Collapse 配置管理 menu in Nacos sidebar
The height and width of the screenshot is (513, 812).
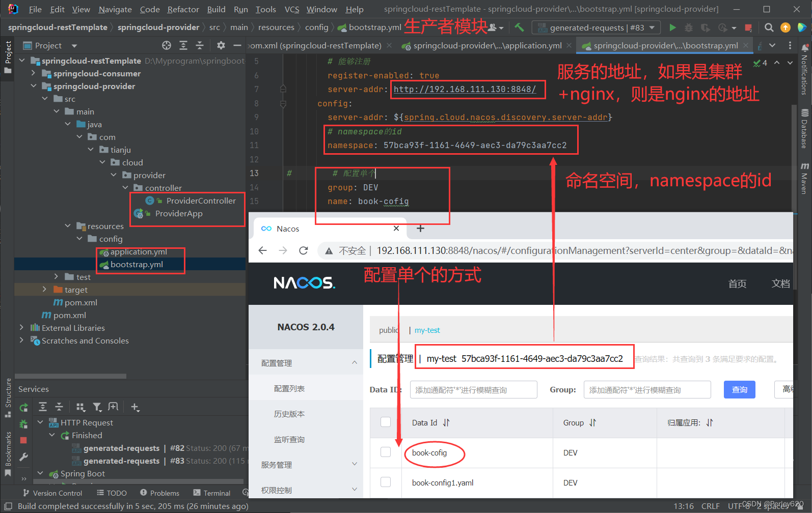point(355,362)
